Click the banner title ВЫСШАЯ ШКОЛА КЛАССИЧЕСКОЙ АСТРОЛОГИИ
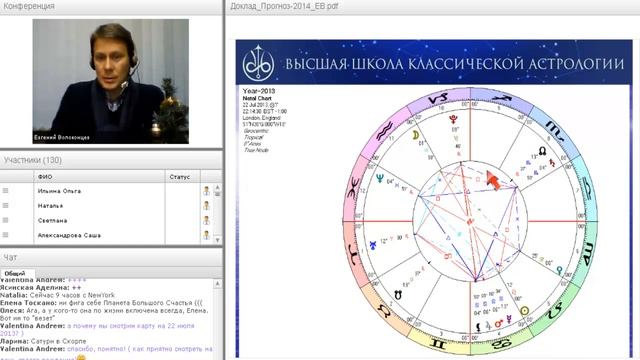This screenshot has width=640, height=360. pos(454,64)
